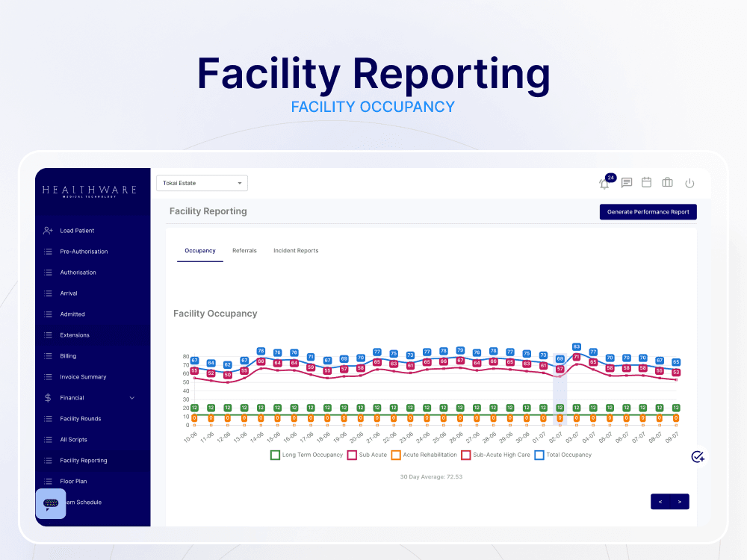The image size is (747, 560).
Task: Open Load Patient in sidebar
Action: (x=77, y=231)
